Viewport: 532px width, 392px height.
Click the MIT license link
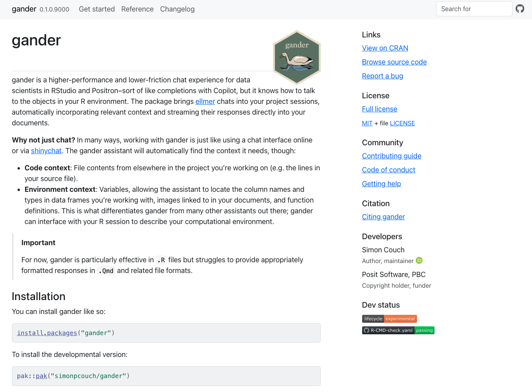pos(367,123)
